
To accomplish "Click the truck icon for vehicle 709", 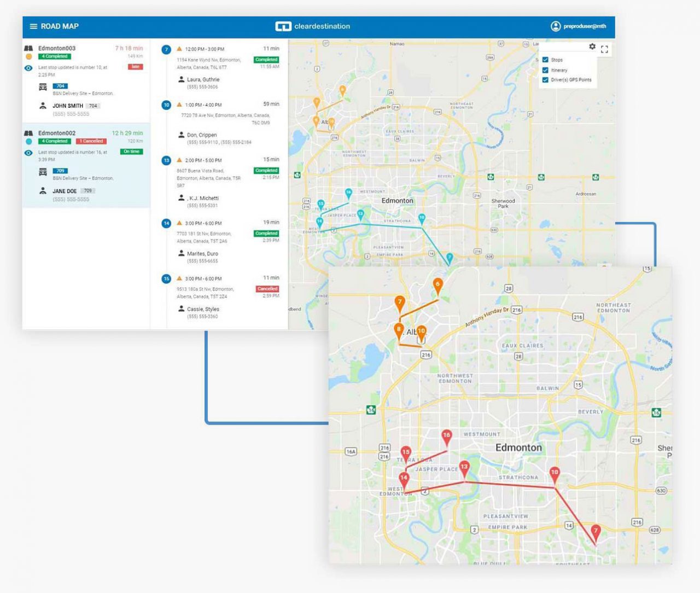I will click(x=43, y=171).
